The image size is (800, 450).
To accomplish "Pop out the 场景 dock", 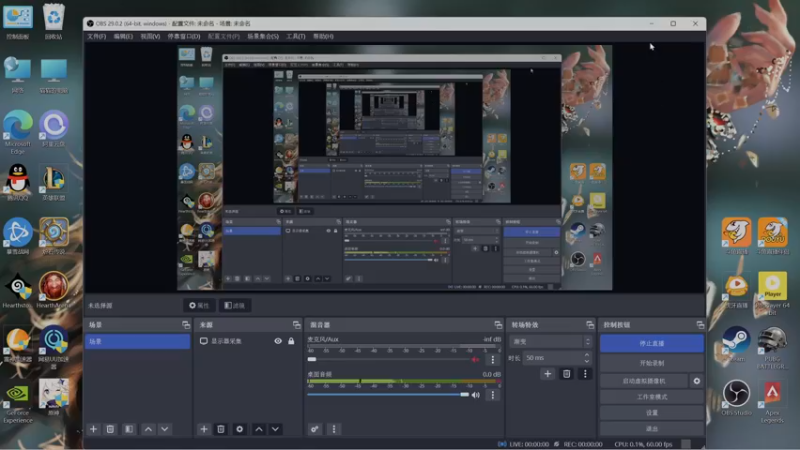I will (x=186, y=325).
